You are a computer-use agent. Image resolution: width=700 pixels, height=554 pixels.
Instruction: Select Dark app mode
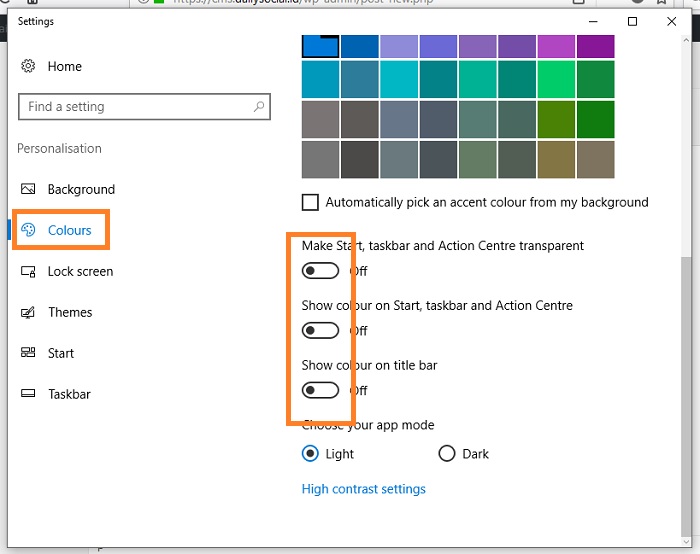coord(446,454)
